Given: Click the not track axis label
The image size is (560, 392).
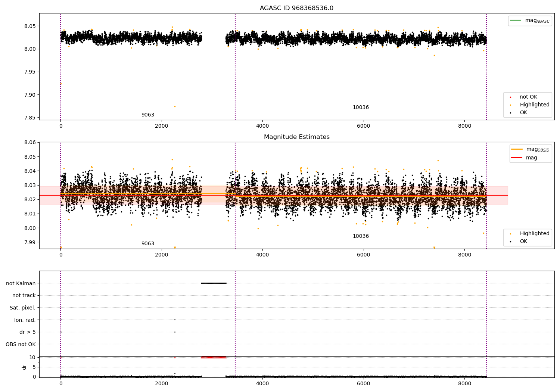Looking at the screenshot, I should (x=24, y=296).
